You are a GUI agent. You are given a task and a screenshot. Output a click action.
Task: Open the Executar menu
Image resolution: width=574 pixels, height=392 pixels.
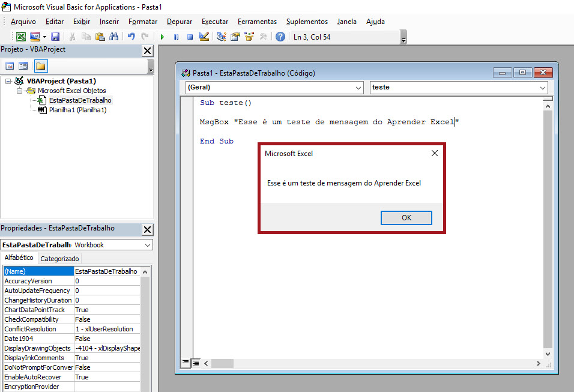pos(215,22)
